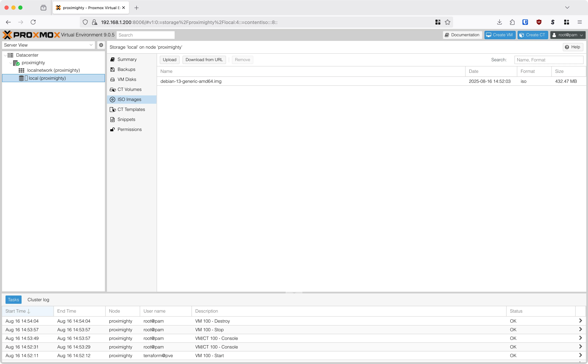Select localnetwork in the server tree
The width and height of the screenshot is (588, 364).
pyautogui.click(x=53, y=70)
